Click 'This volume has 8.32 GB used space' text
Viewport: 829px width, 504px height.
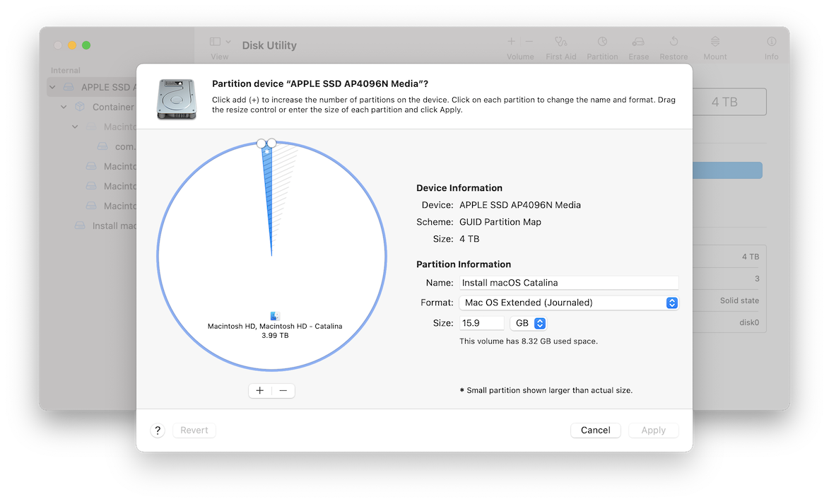point(528,341)
